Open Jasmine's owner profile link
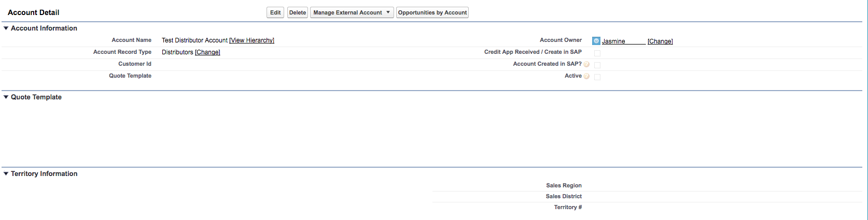This screenshot has width=868, height=220. [613, 41]
